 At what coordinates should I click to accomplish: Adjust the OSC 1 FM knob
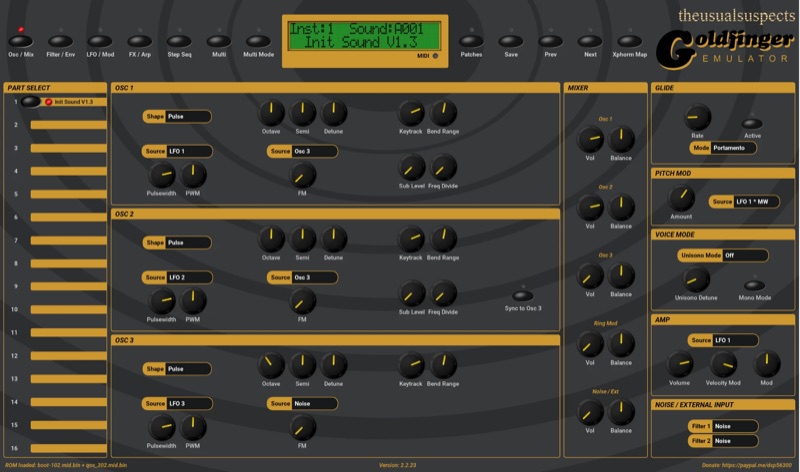click(x=303, y=175)
